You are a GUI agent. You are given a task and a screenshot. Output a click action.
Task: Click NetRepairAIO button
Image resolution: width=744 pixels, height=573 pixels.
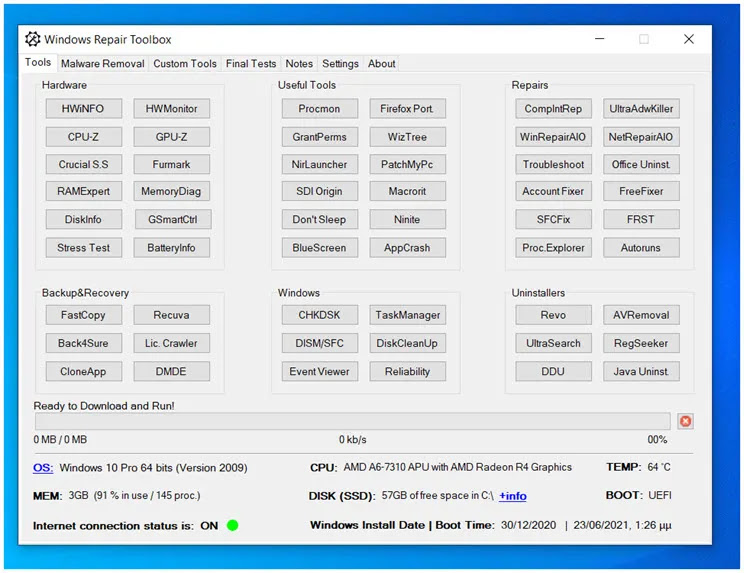click(x=641, y=137)
